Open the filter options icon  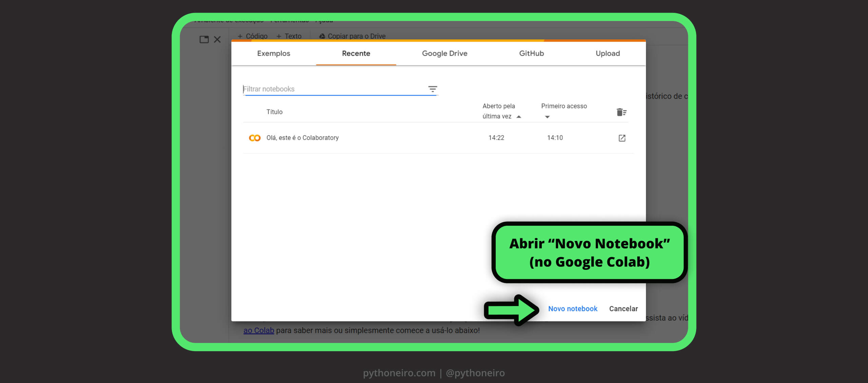point(432,89)
